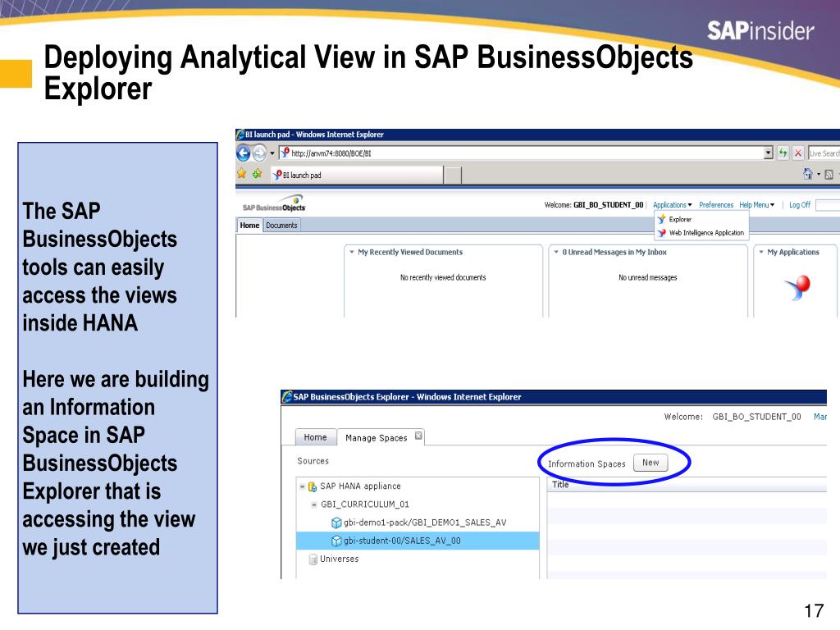Viewport: 840px width, 630px height.
Task: Click the Sources label in Explorer
Action: [313, 461]
